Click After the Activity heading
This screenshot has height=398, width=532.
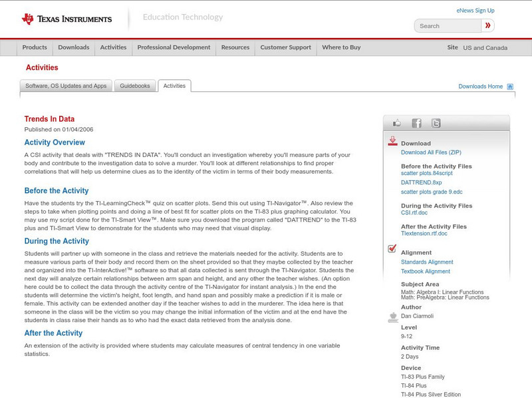point(53,333)
